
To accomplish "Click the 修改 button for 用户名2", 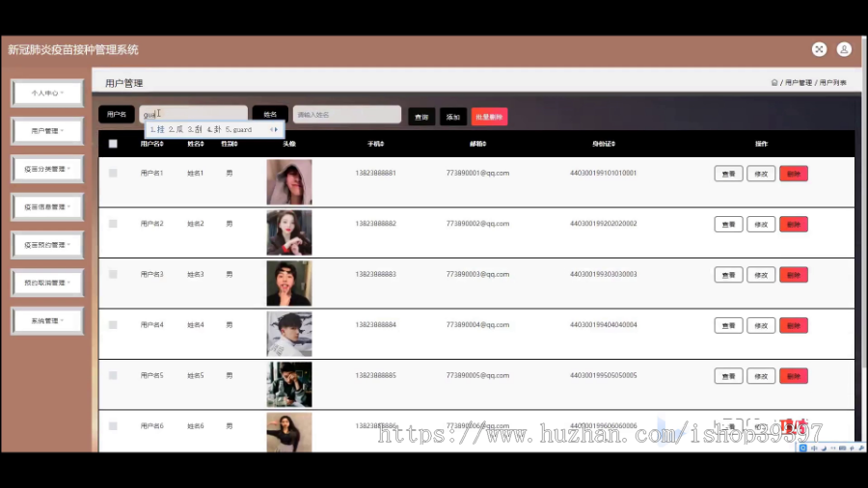I will click(x=761, y=224).
